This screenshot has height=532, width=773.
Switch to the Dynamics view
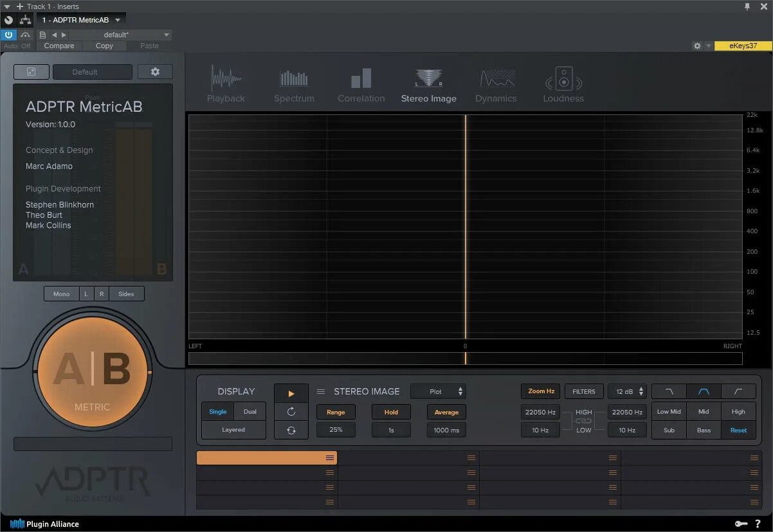[x=496, y=85]
